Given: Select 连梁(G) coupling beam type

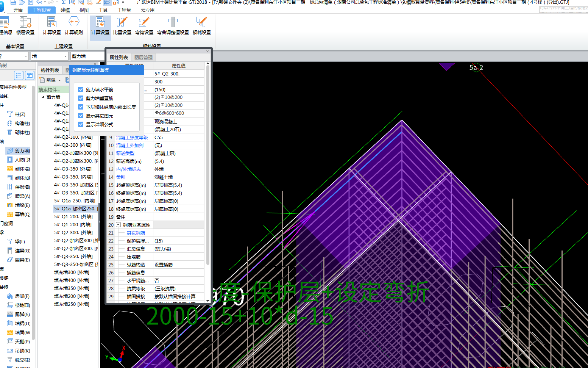Looking at the screenshot, I should tap(19, 251).
